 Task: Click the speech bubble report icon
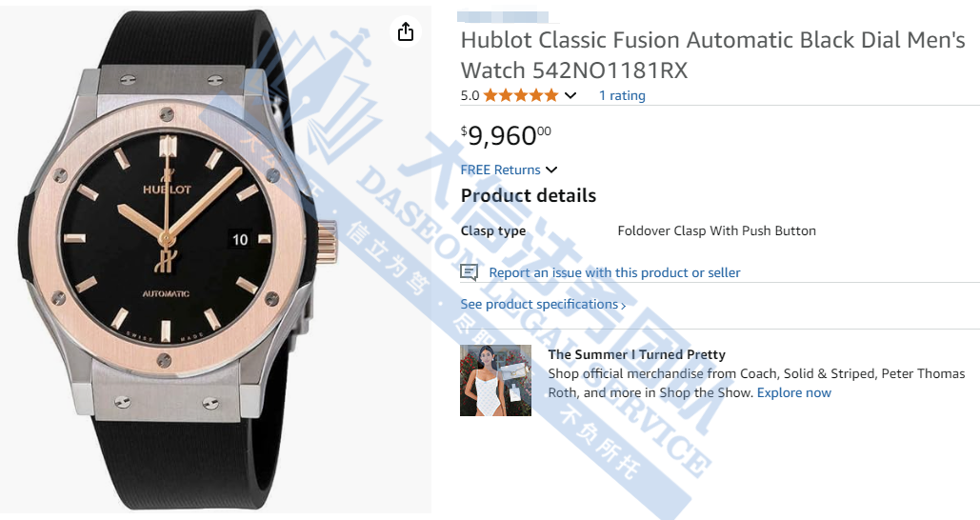469,272
